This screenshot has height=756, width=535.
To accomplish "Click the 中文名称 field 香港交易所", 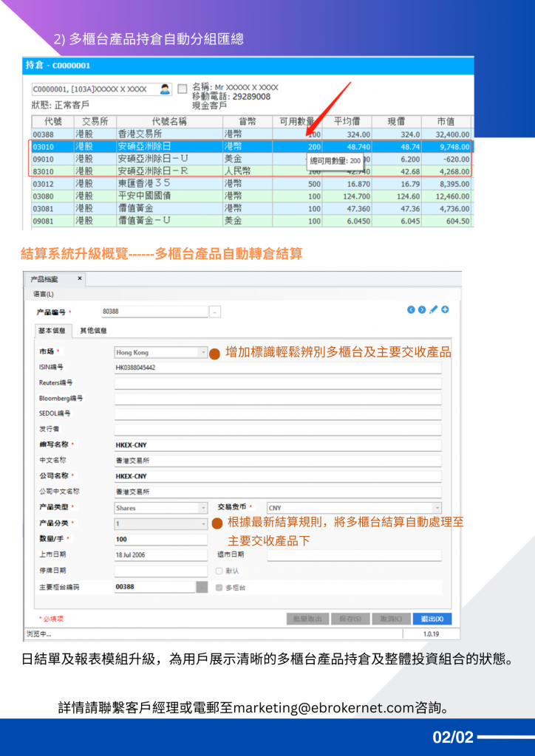I will tap(278, 461).
